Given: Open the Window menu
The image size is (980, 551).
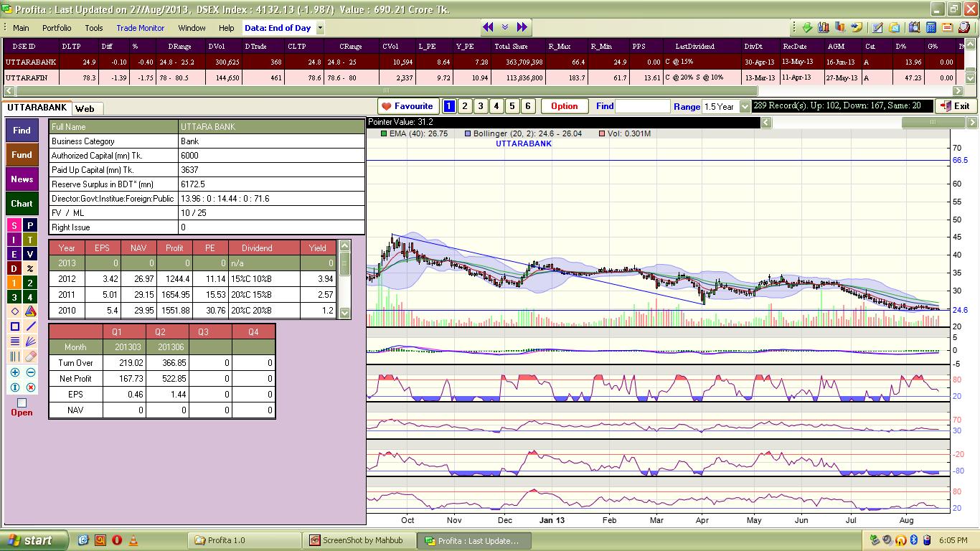Looking at the screenshot, I should pos(192,28).
